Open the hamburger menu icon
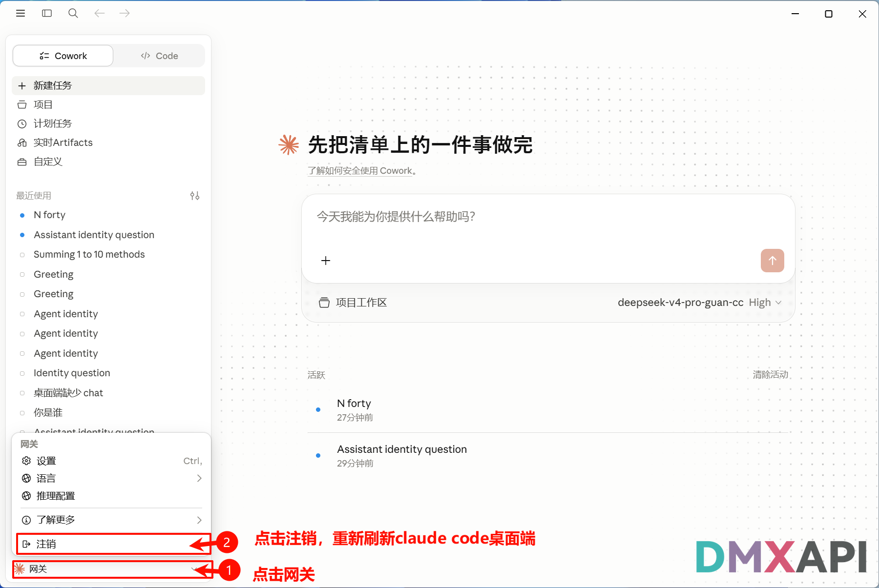This screenshot has width=879, height=588. [x=21, y=13]
